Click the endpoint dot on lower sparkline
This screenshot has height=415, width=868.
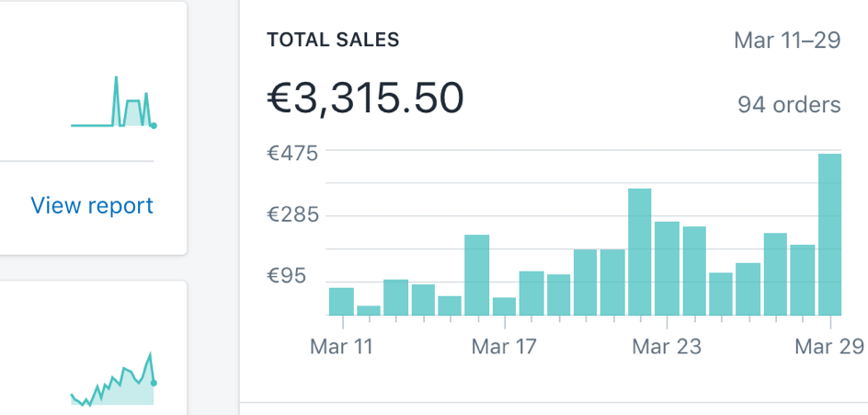click(154, 383)
